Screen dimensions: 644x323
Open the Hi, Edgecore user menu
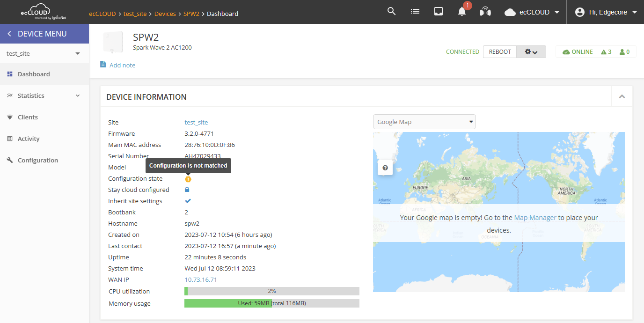(606, 12)
